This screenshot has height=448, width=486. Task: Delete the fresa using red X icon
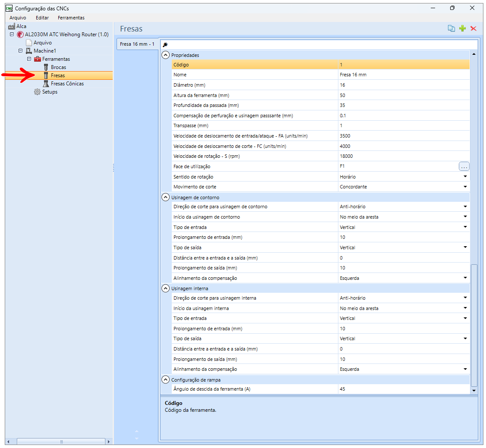point(473,28)
